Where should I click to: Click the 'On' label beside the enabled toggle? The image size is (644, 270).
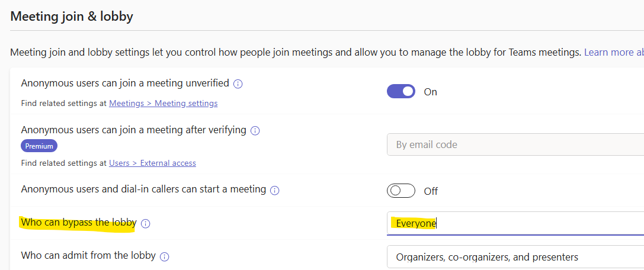[431, 92]
